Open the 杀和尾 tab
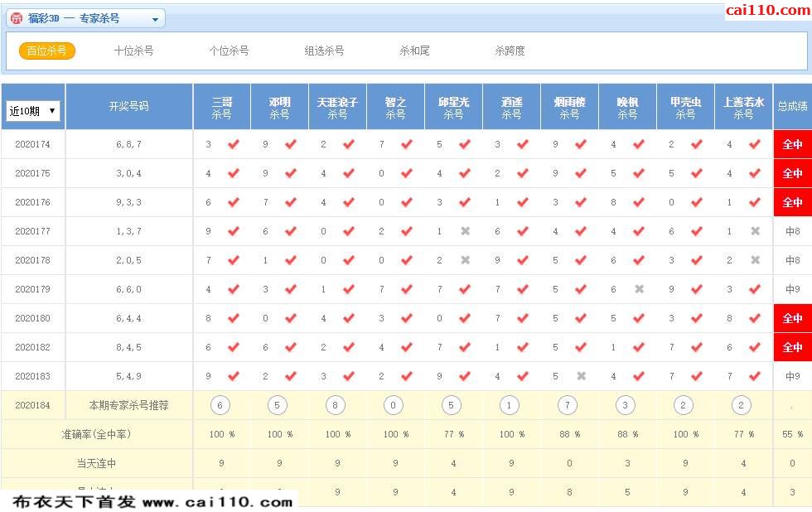The height and width of the screenshot is (512, 812). click(414, 51)
